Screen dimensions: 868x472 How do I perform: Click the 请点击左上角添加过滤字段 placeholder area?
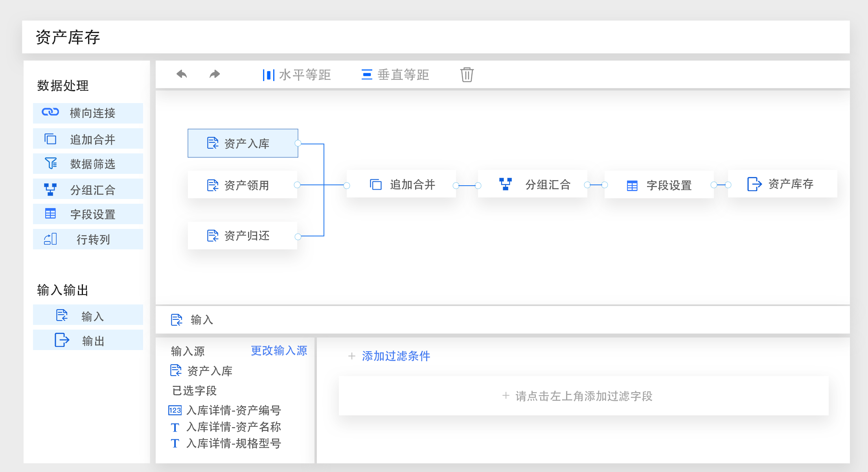point(583,396)
